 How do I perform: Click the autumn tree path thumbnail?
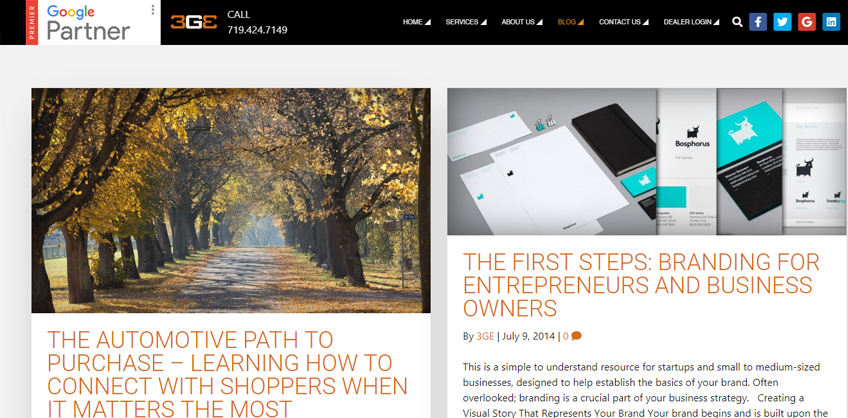pos(231,201)
